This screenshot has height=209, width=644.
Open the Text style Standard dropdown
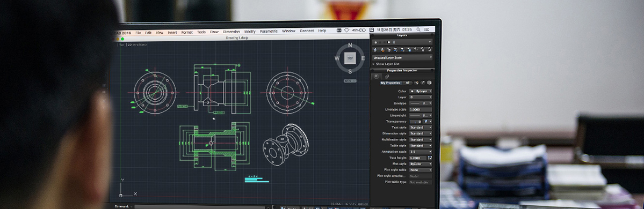(421, 128)
